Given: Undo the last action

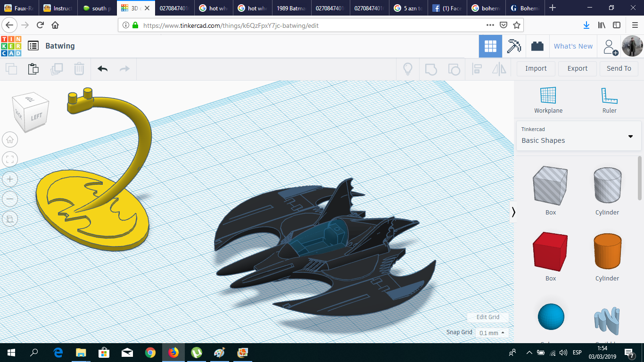Looking at the screenshot, I should click(x=102, y=69).
